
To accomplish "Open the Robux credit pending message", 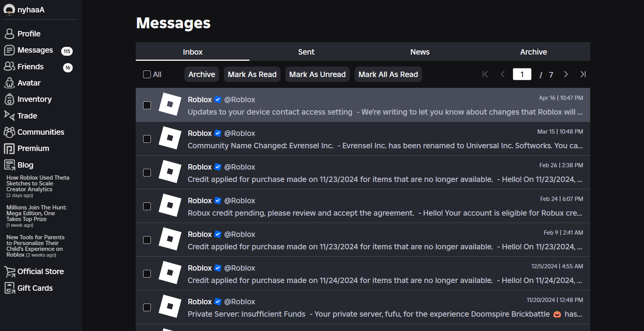I will point(363,206).
